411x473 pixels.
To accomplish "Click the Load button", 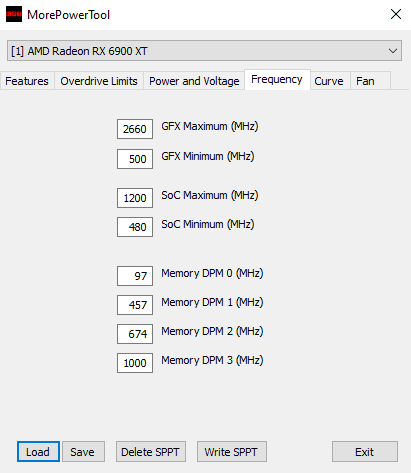I will (38, 452).
